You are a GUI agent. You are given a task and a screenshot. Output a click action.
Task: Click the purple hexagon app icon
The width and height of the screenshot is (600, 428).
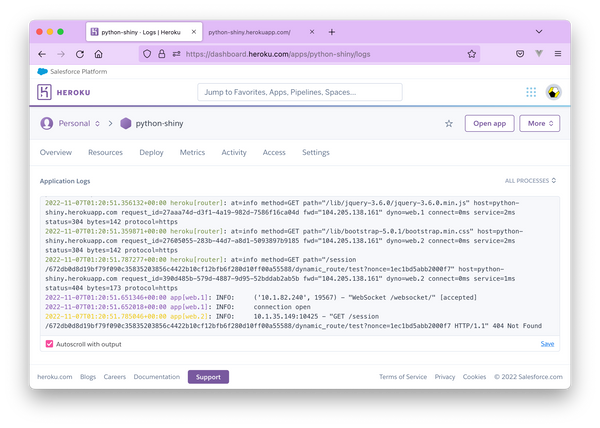tap(126, 124)
